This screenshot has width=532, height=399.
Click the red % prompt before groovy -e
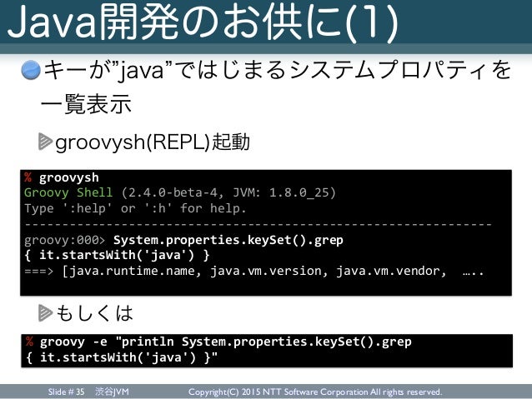click(29, 342)
